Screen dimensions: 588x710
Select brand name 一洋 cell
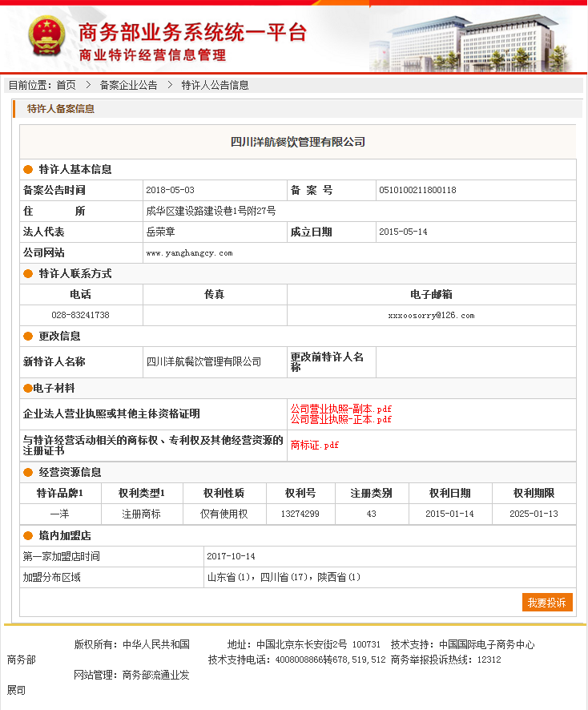point(60,514)
